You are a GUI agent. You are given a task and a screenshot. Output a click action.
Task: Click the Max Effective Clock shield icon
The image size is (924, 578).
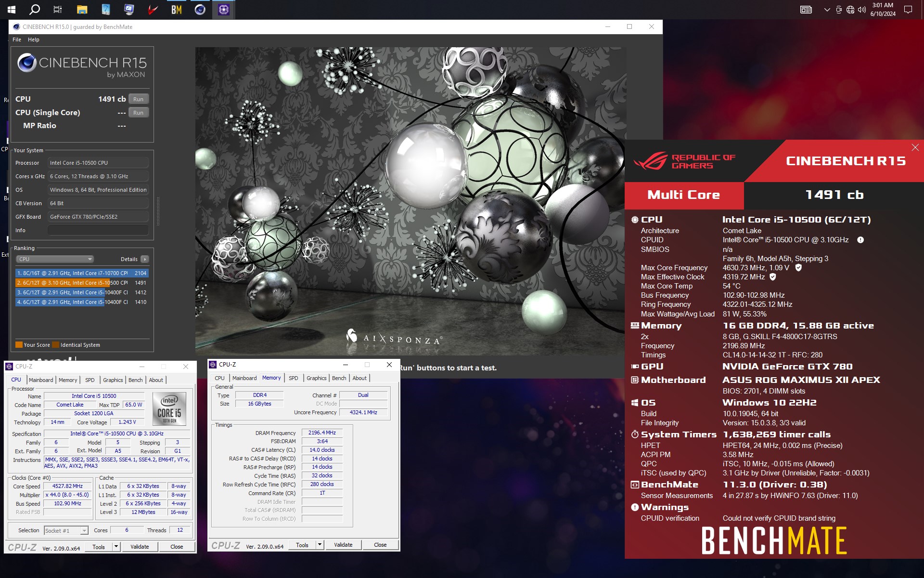click(773, 277)
